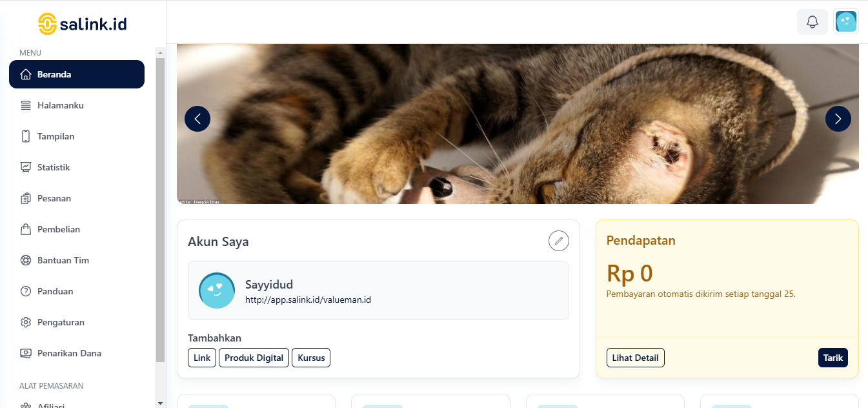Click the Sayyidud profile avatar
Viewport: 868px width, 408px height.
tap(217, 291)
